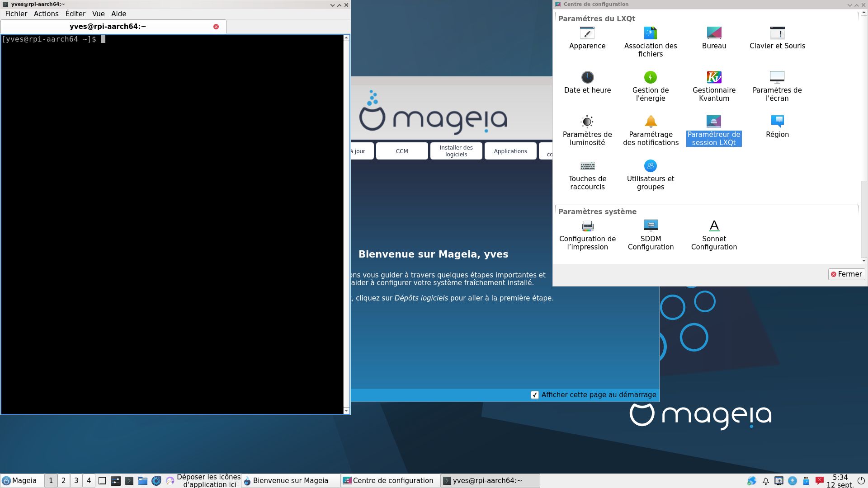Open Paramètres de luminosité
Viewport: 868px width, 488px height.
point(587,131)
